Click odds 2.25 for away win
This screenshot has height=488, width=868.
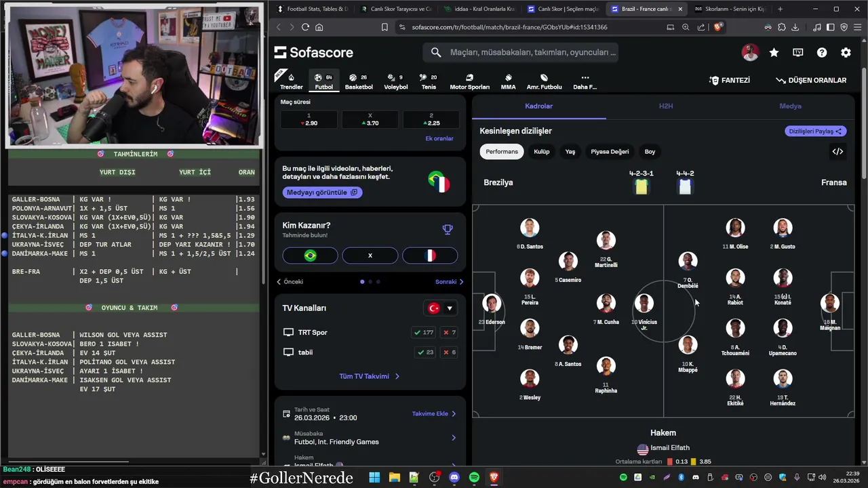coord(431,120)
